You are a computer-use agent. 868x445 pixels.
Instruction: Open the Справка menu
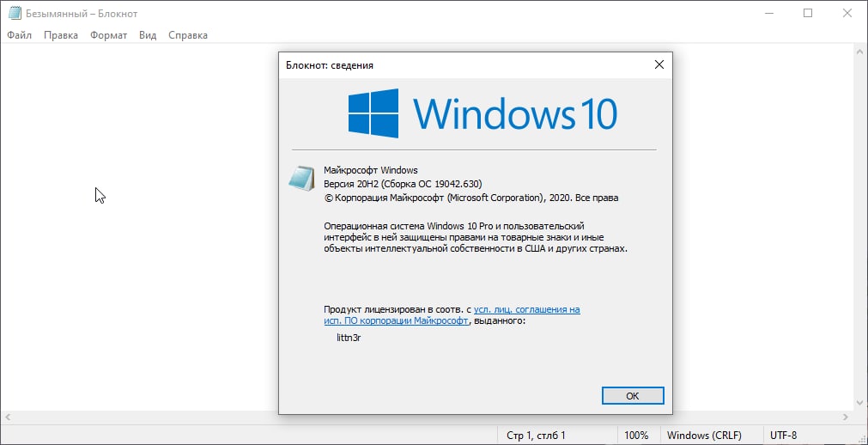click(188, 35)
